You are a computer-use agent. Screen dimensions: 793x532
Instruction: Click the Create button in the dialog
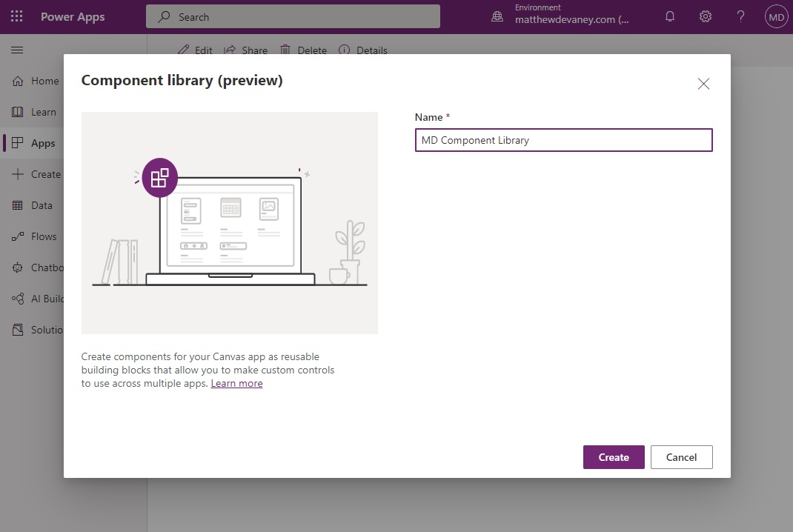pyautogui.click(x=614, y=457)
